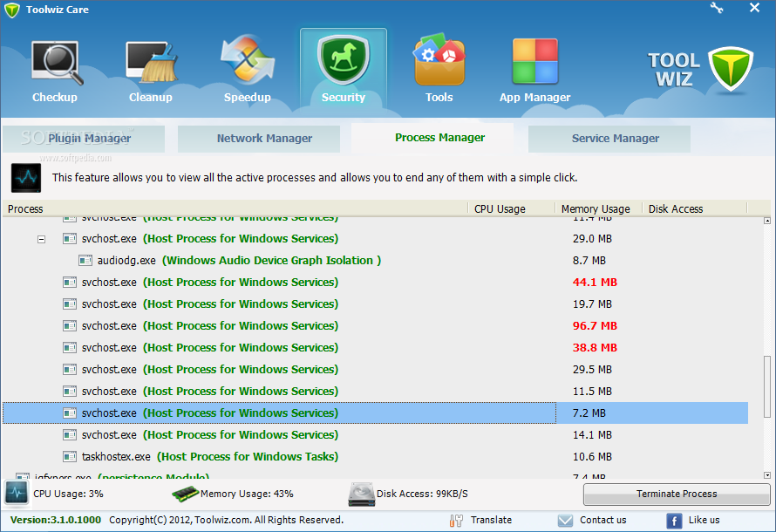This screenshot has width=776, height=532.
Task: Click the Translate tools icon
Action: click(x=456, y=520)
